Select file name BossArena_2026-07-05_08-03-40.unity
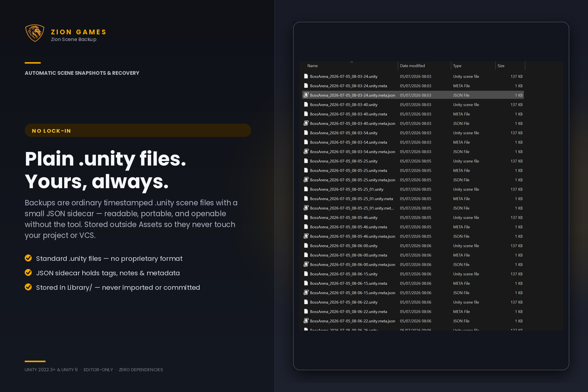Screen dimensions: 588x392 344,105
